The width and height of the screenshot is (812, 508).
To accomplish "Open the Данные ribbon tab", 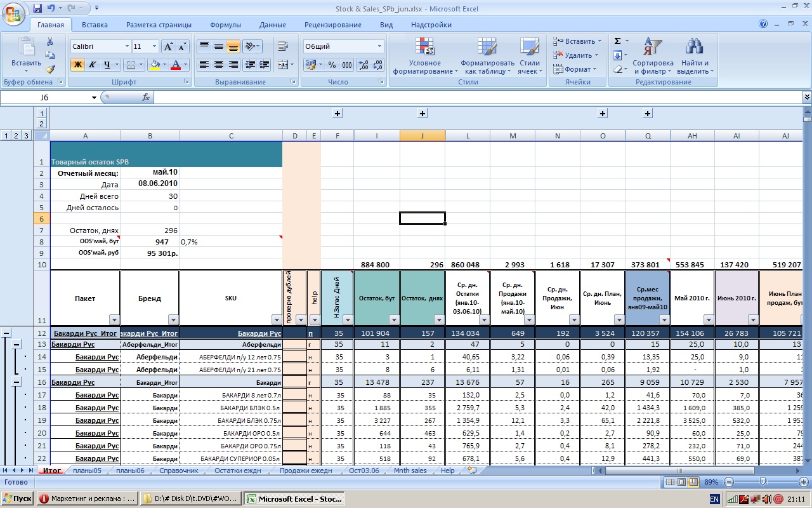I will click(272, 25).
